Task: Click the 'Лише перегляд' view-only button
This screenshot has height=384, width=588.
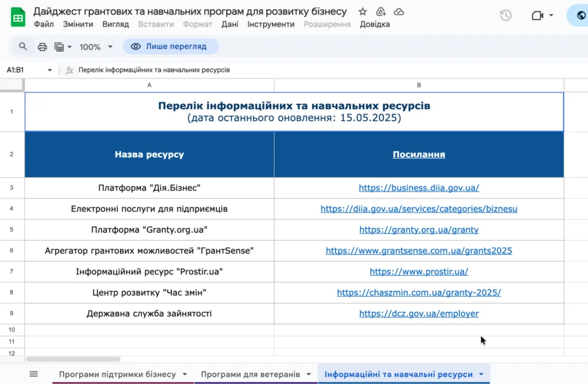Action: (171, 47)
